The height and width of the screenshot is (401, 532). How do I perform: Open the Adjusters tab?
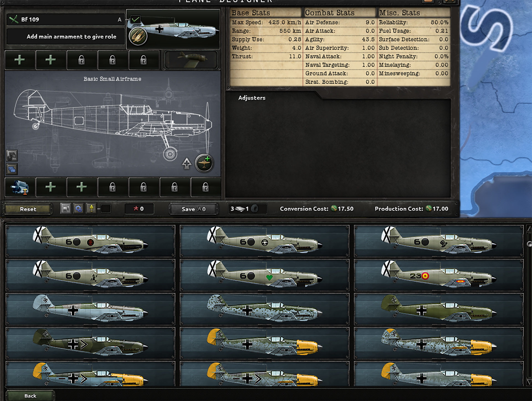pos(252,98)
